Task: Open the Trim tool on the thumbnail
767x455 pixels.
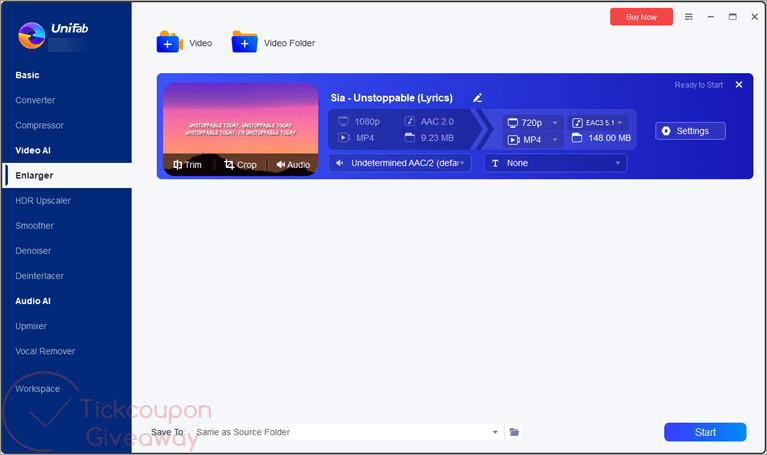Action: [187, 165]
